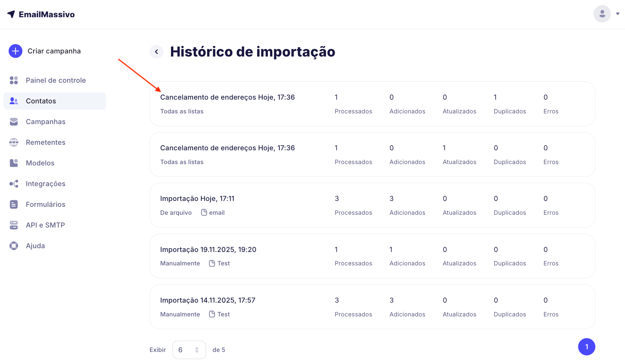Click the Integrações nodes icon
The image size is (625, 364).
point(14,184)
